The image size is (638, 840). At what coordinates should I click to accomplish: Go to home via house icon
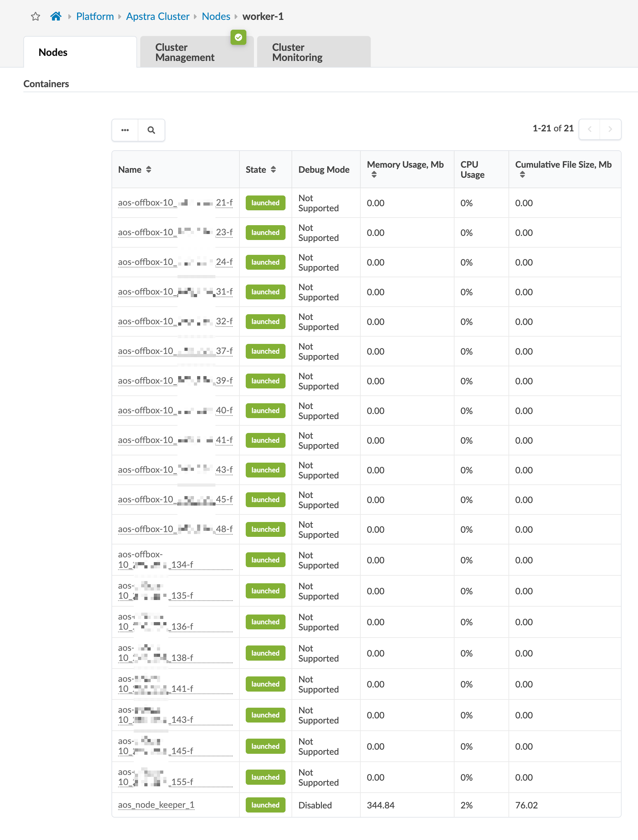tap(56, 16)
